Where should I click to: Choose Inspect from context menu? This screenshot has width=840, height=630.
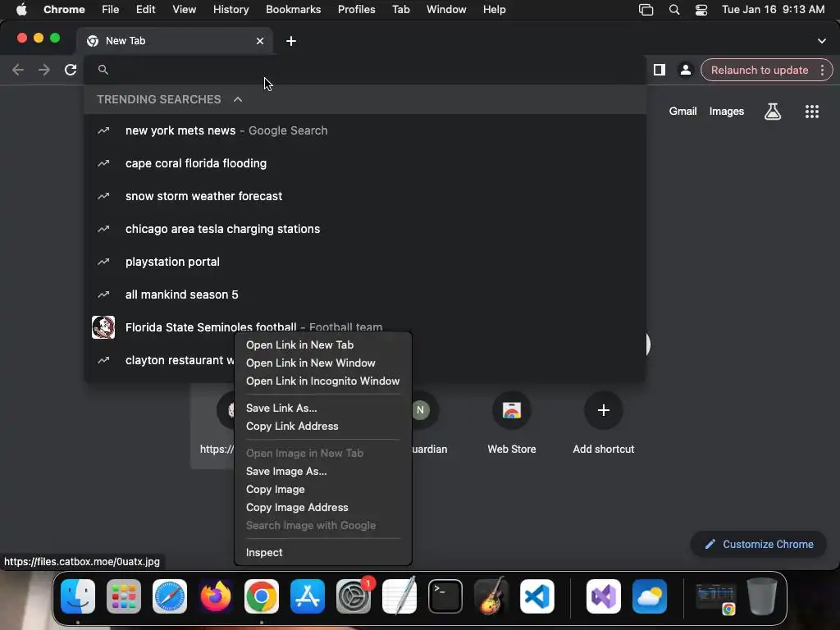point(323,553)
